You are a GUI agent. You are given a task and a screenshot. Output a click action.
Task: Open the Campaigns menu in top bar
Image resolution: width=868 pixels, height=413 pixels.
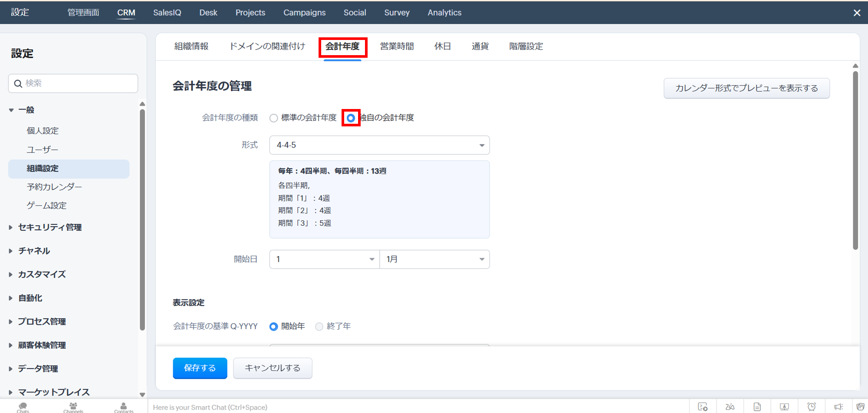[304, 13]
